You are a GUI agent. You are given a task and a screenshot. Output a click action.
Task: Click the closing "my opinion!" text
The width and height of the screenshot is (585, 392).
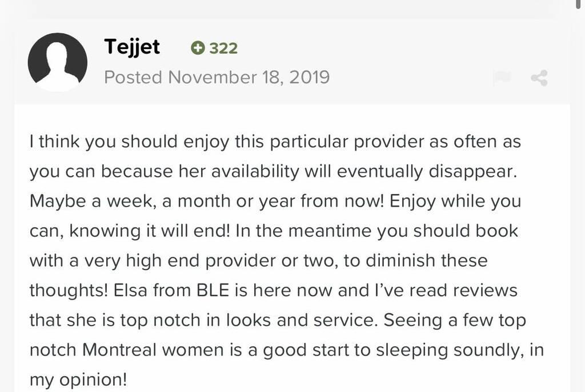[x=79, y=379]
